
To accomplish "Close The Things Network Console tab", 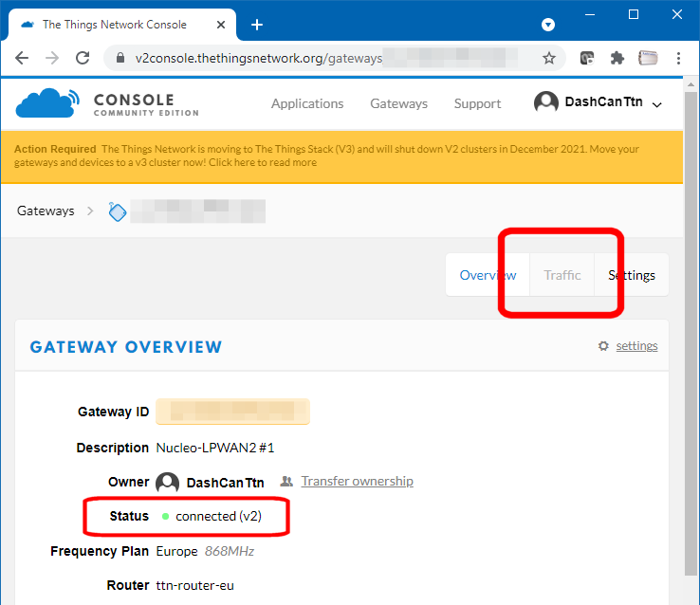I will 221,25.
